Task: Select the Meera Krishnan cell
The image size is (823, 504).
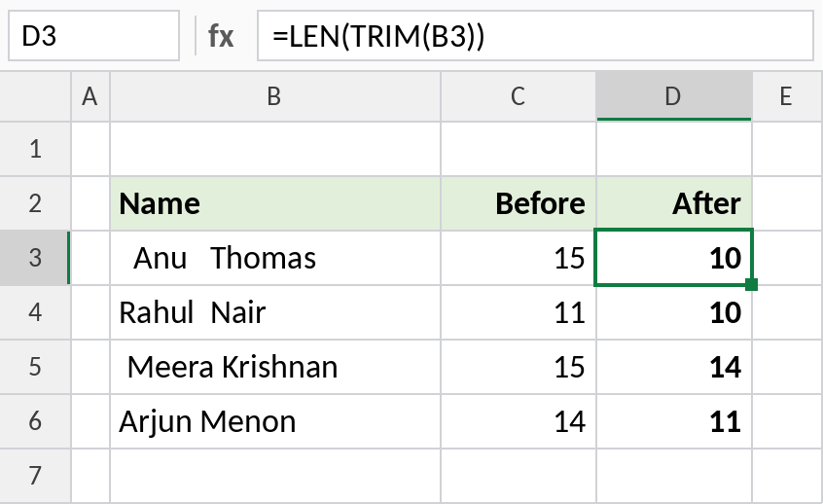Action: point(275,367)
